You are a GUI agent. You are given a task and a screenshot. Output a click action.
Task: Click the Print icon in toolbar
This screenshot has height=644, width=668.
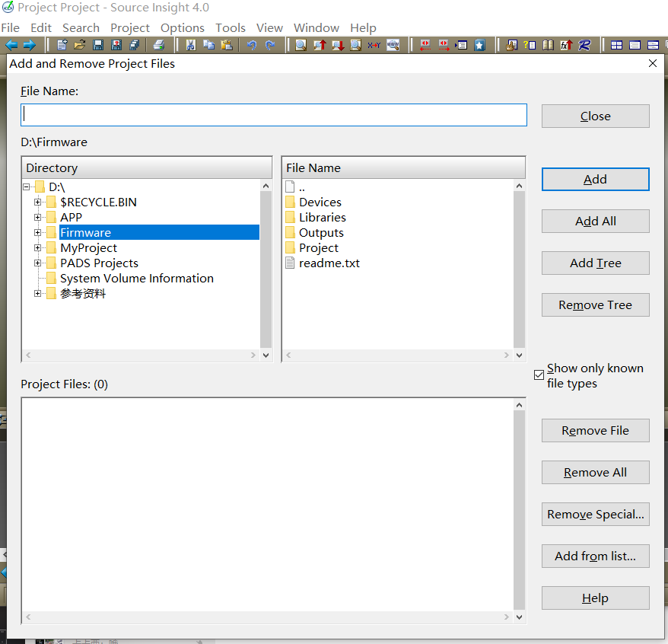(159, 45)
